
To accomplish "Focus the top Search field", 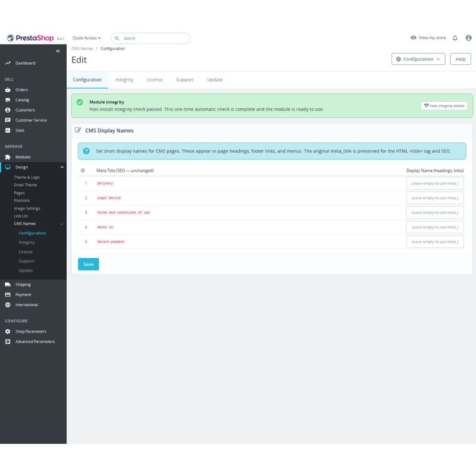I will click(151, 39).
